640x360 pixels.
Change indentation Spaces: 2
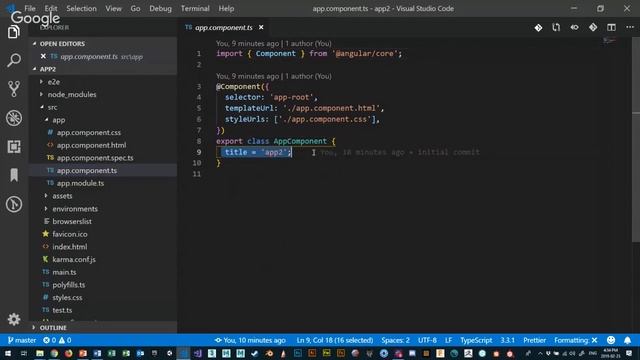[x=395, y=340]
